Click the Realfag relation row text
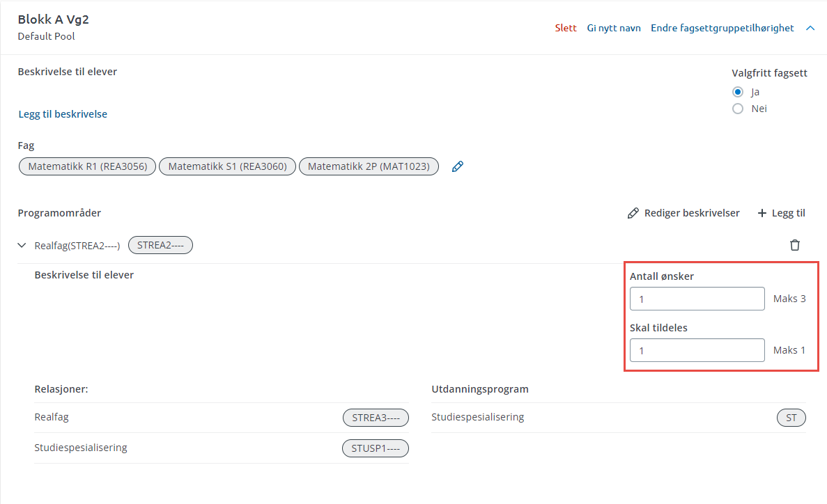This screenshot has height=504, width=827. pyautogui.click(x=52, y=417)
